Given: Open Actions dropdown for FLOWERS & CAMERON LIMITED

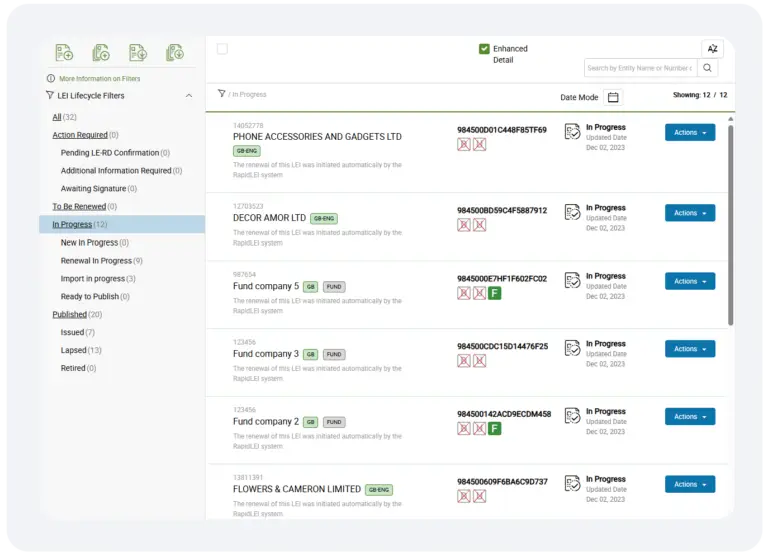Looking at the screenshot, I should pos(689,484).
